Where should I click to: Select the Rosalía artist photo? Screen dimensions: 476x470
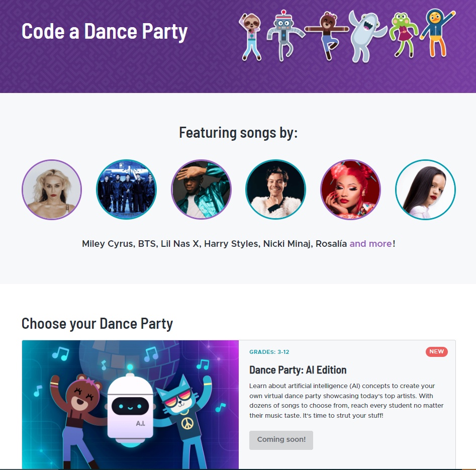[425, 190]
